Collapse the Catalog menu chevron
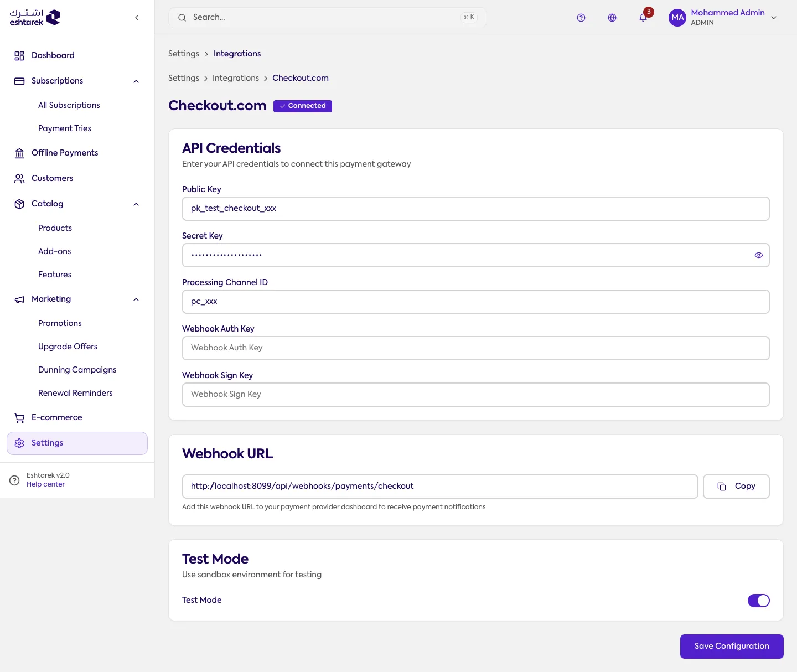 point(136,204)
